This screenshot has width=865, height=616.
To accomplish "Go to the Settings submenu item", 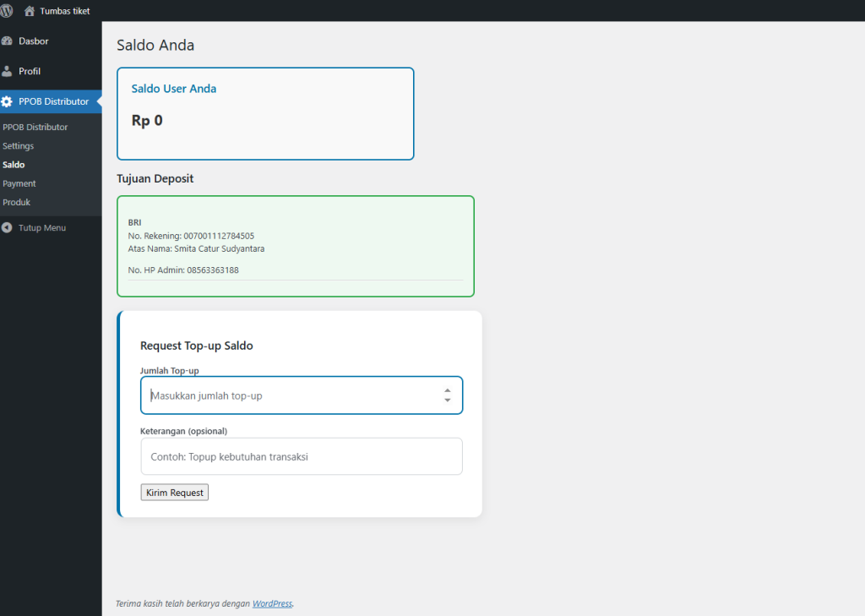I will 19,146.
